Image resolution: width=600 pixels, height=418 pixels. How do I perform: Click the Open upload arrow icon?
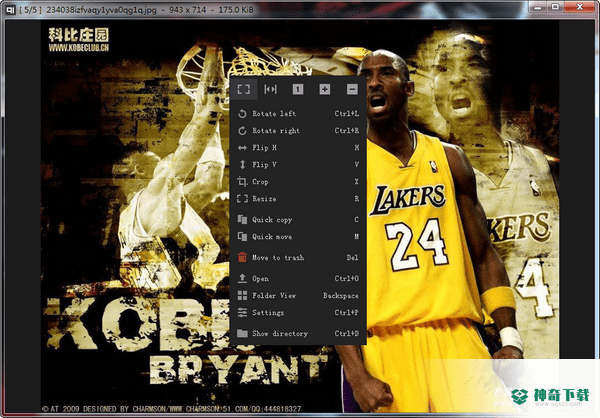pos(242,278)
